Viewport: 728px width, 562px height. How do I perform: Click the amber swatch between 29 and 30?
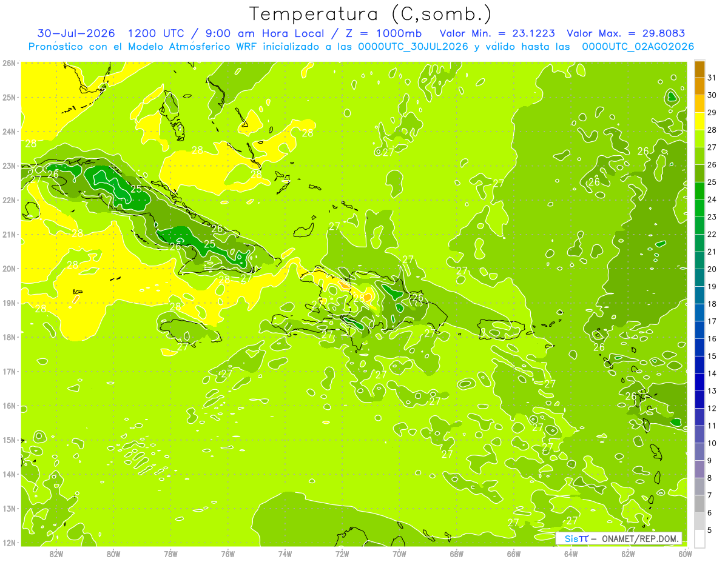click(699, 104)
